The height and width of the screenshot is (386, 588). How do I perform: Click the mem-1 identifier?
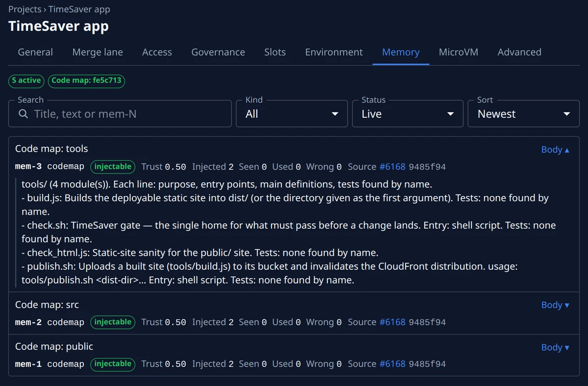click(x=28, y=364)
